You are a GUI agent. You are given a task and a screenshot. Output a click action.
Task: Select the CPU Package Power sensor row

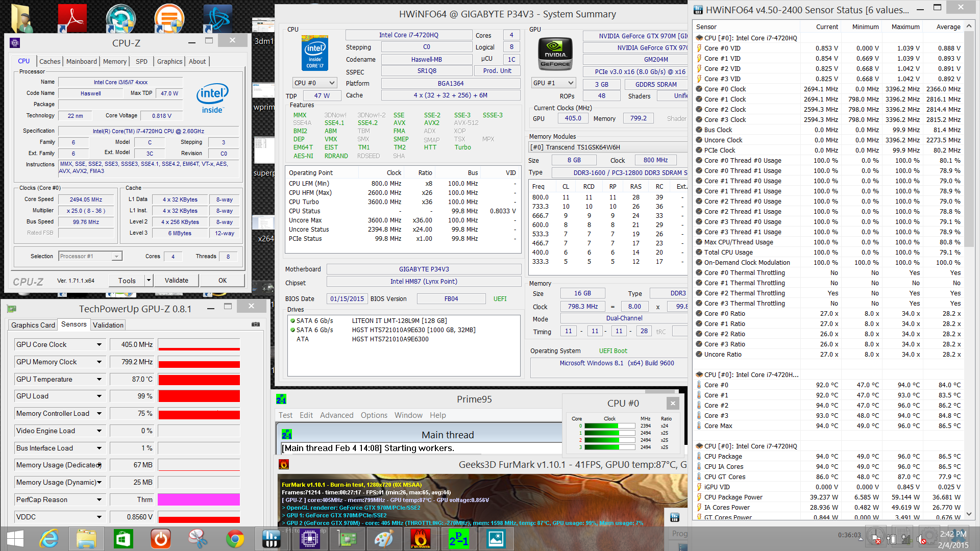[x=828, y=497]
